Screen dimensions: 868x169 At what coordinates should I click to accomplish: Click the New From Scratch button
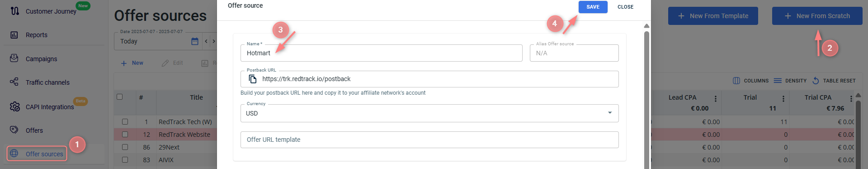pos(817,16)
